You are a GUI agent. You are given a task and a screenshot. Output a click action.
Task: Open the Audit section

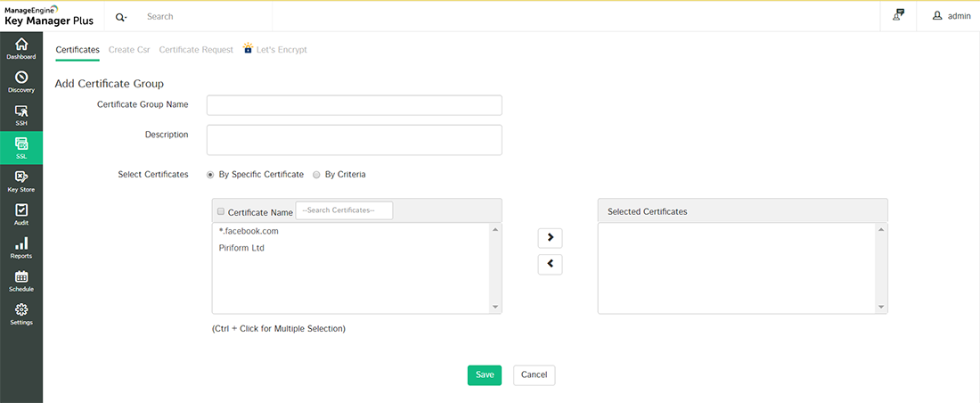pyautogui.click(x=21, y=214)
